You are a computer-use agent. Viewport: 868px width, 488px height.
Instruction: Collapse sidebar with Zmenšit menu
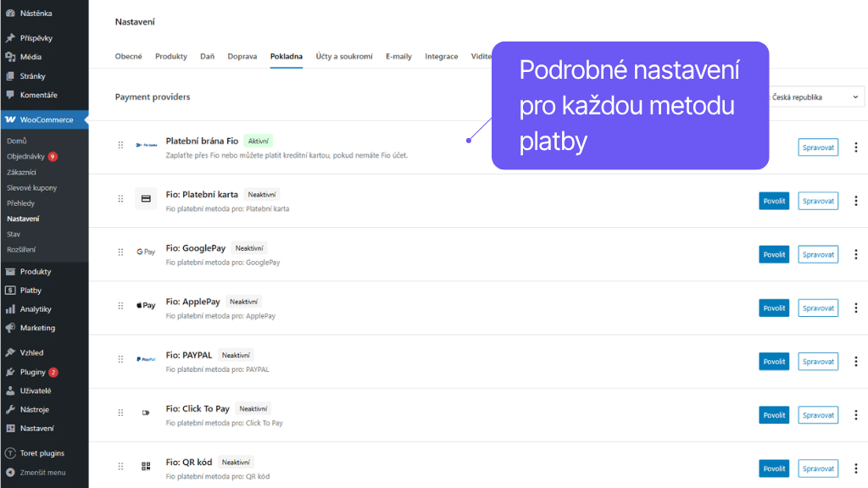[x=44, y=473]
